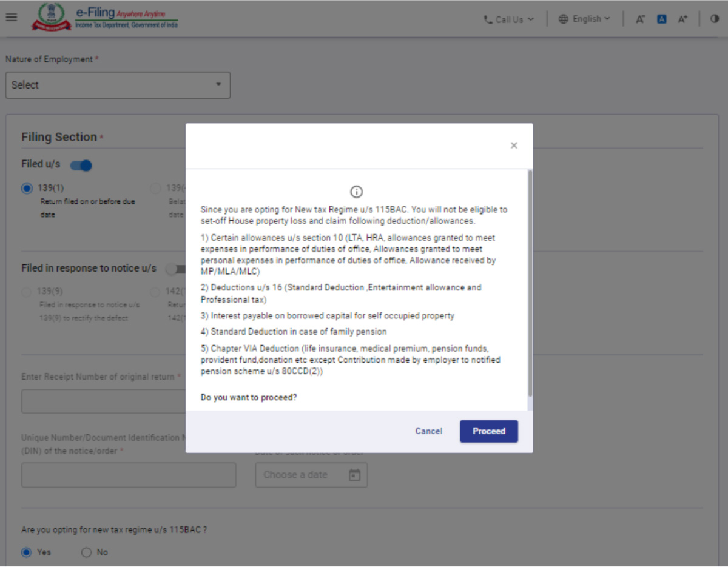Viewport: 728px width, 567px height.
Task: Open the calendar picker for notice date
Action: pos(356,475)
